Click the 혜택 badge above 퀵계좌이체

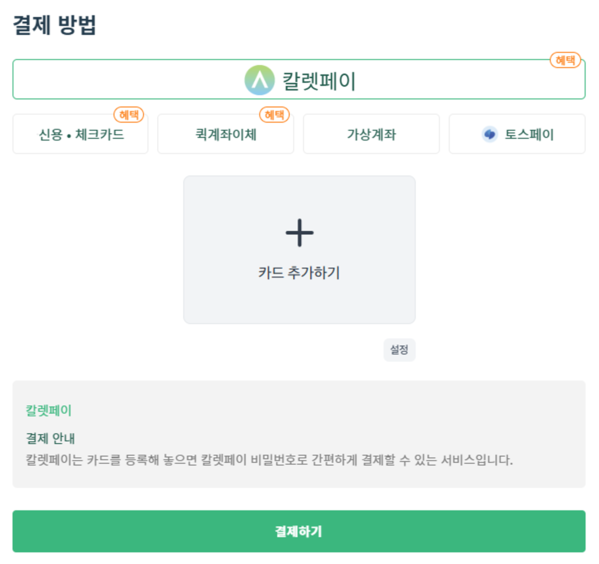tap(274, 115)
